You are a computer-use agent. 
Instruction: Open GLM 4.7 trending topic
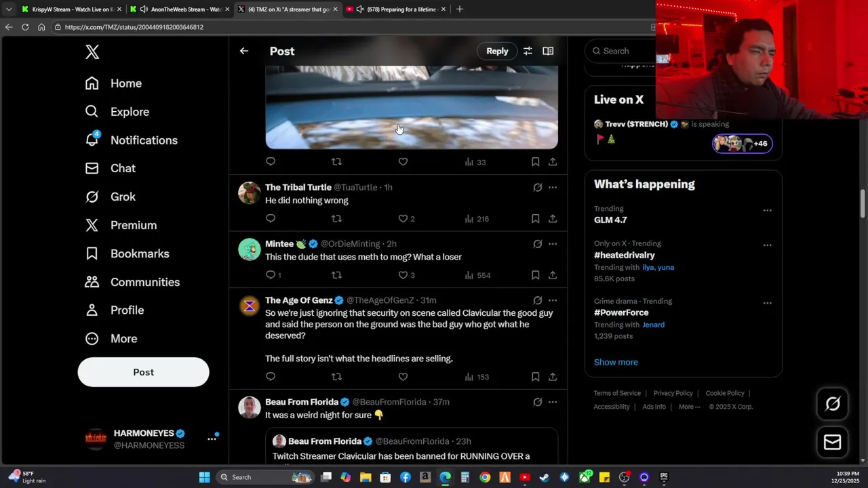click(610, 220)
